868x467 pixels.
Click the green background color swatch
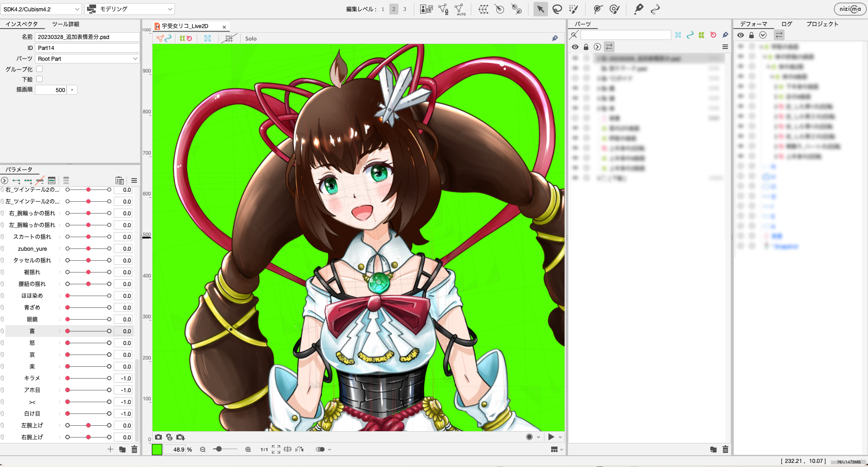pyautogui.click(x=157, y=449)
